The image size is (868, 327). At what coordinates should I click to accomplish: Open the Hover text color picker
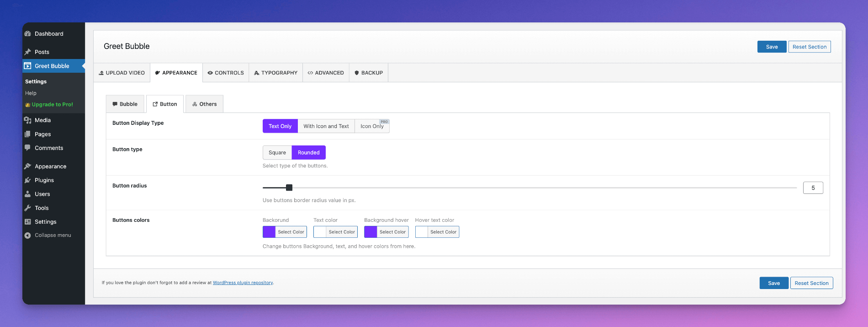pos(437,232)
